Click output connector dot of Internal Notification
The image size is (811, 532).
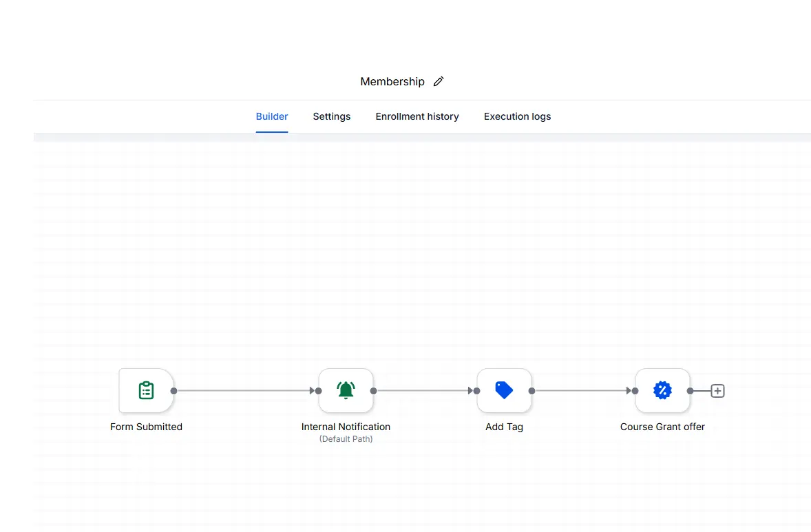point(373,391)
